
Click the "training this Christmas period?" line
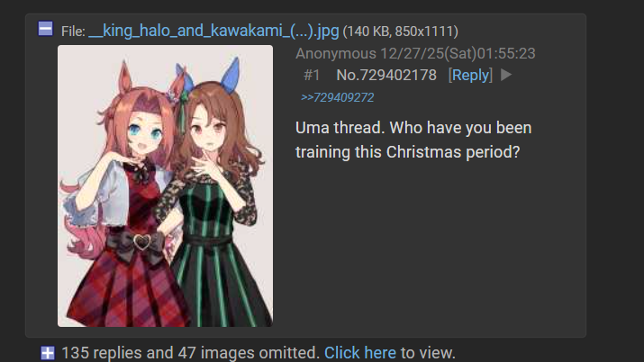click(407, 152)
